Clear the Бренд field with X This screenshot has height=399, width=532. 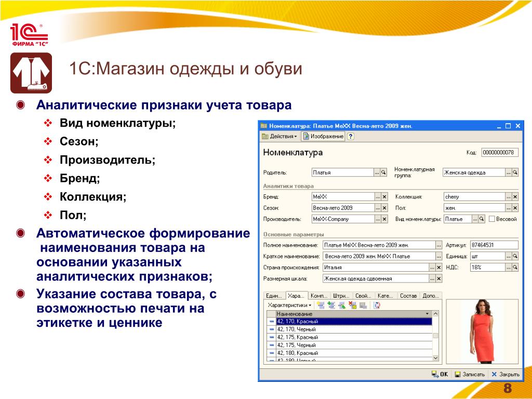tap(384, 196)
